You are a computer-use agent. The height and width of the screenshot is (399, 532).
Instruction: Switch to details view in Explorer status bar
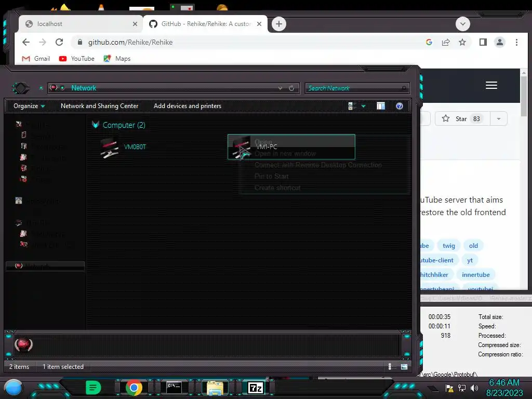pyautogui.click(x=390, y=366)
